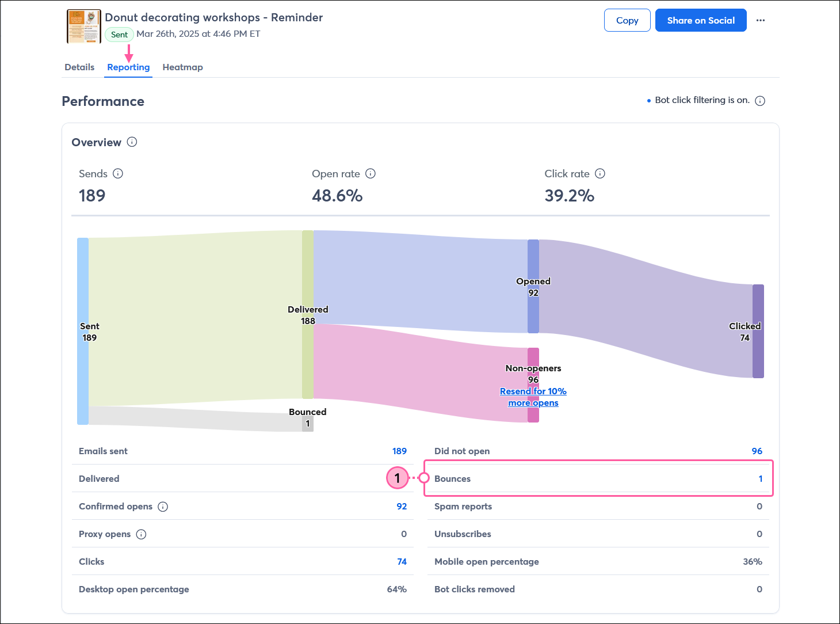Open the Overview info icon

coord(132,142)
